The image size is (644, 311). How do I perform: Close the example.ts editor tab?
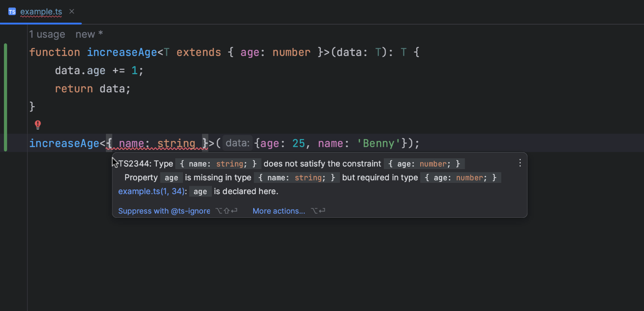click(x=72, y=12)
